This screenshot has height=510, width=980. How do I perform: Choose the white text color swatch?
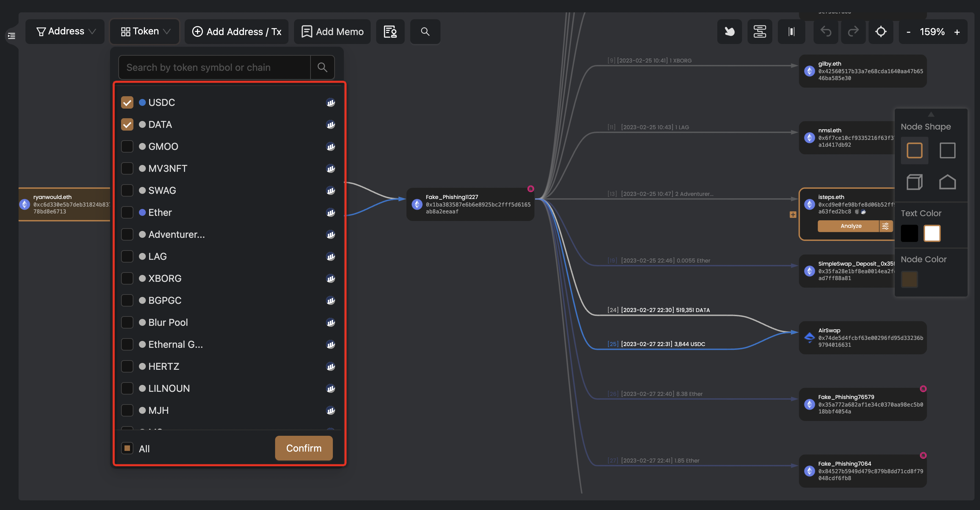click(x=932, y=233)
